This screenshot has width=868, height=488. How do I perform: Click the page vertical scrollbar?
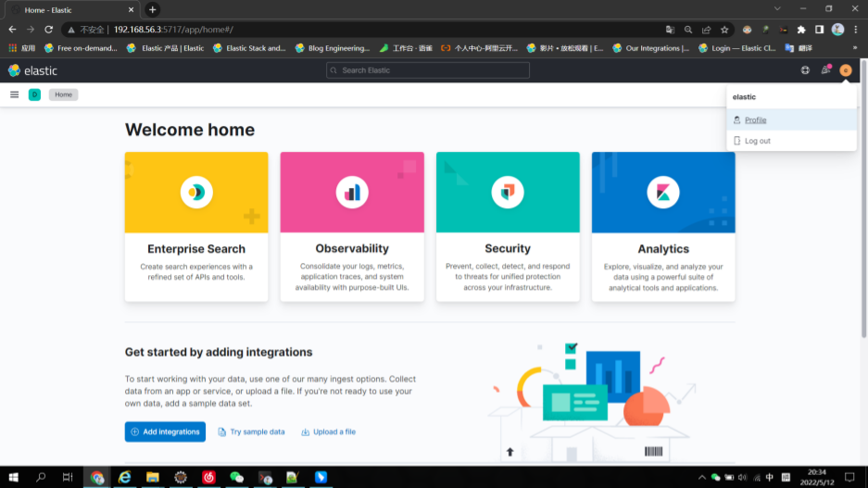[x=863, y=199]
